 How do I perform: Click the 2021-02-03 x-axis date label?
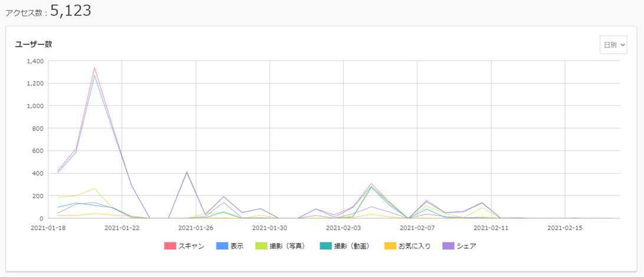coord(343,227)
